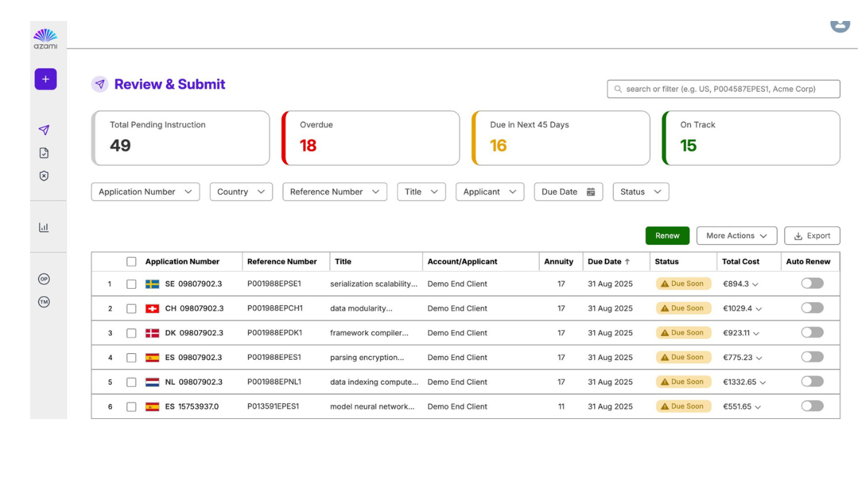Expand the More Actions dropdown
This screenshot has height=488, width=868.
[x=736, y=235]
